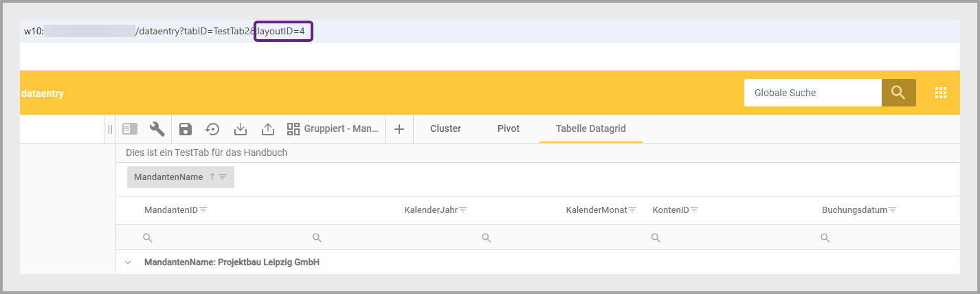The width and height of the screenshot is (980, 294).
Task: Click the download import icon
Action: click(x=240, y=129)
